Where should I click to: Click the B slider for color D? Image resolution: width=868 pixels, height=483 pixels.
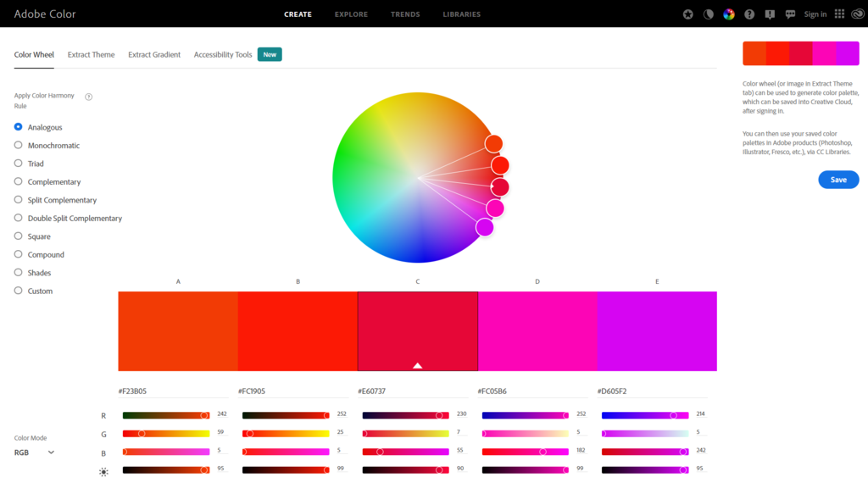click(x=526, y=452)
